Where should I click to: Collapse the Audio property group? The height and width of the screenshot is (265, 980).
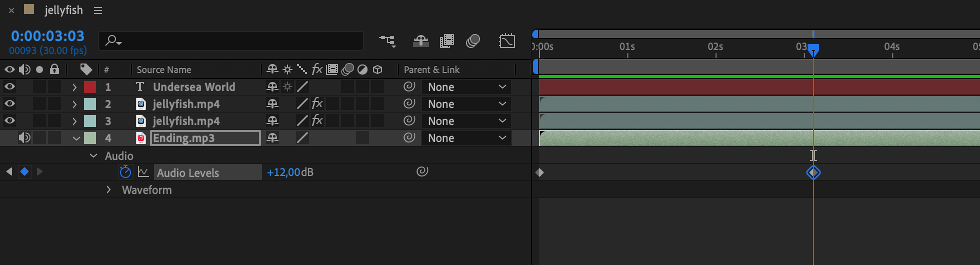click(x=93, y=156)
